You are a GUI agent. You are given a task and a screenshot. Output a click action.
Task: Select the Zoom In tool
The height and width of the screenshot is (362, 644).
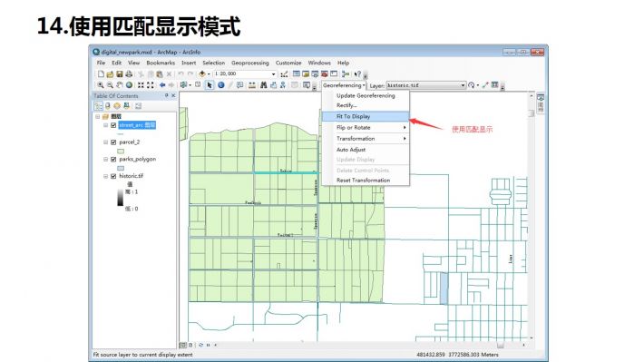100,85
